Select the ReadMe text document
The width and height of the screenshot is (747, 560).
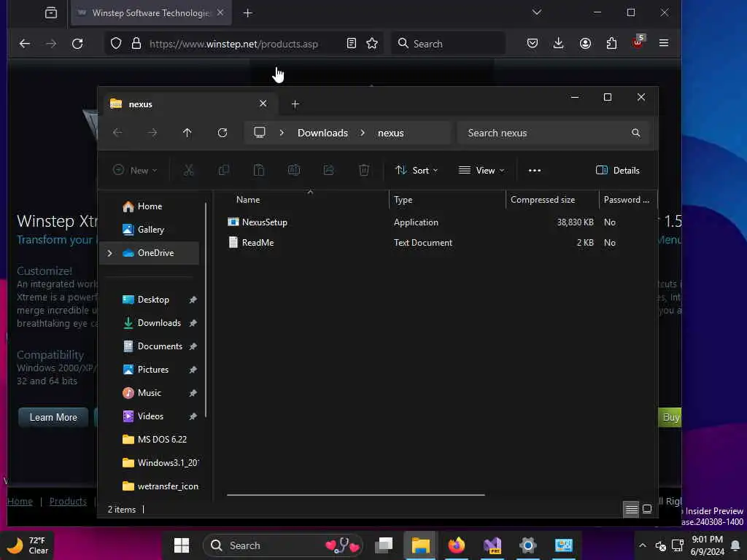[x=258, y=242]
